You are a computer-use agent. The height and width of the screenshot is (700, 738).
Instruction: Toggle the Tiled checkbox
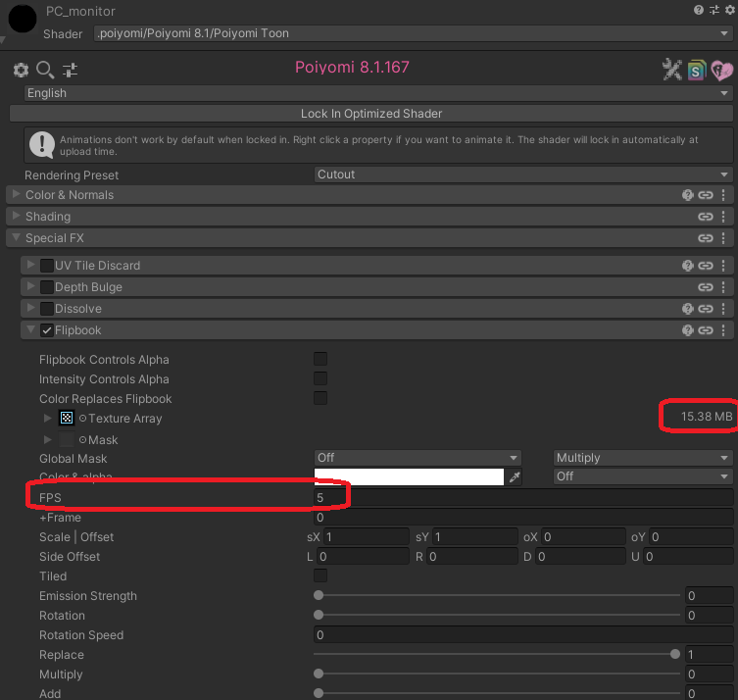tap(320, 575)
